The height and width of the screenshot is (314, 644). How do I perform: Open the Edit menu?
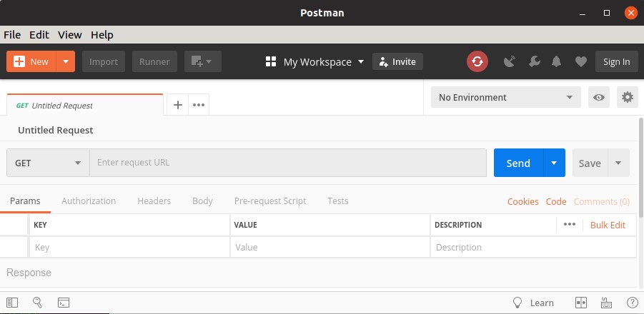click(39, 35)
